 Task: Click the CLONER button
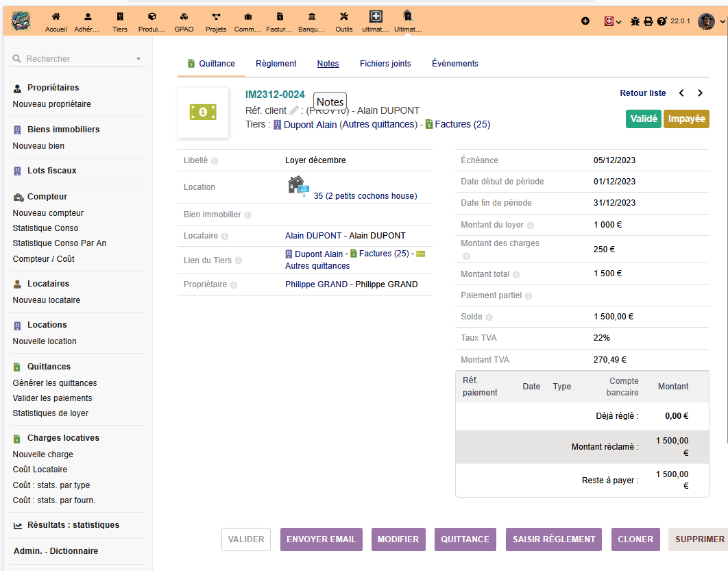pos(635,539)
